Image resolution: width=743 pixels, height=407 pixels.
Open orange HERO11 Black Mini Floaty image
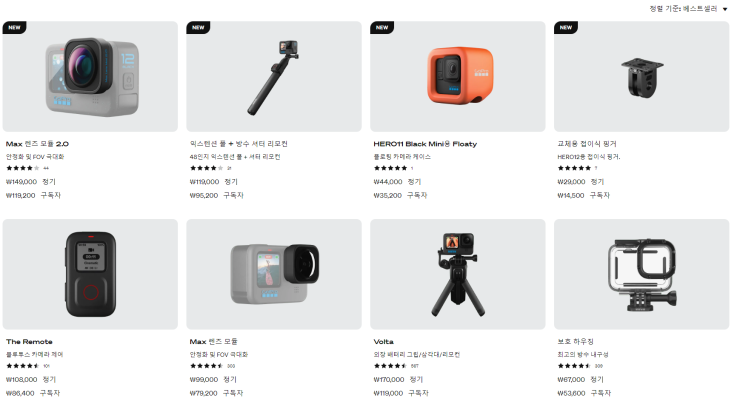click(x=458, y=76)
